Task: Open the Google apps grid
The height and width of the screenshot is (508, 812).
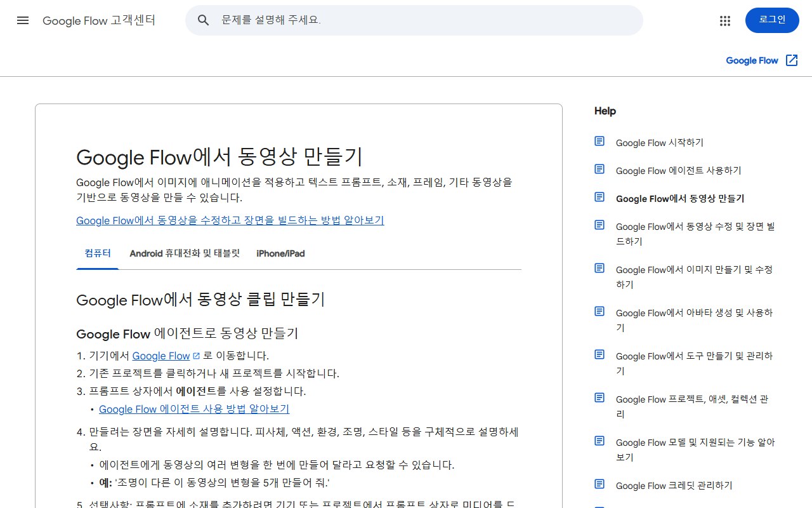Action: tap(725, 20)
